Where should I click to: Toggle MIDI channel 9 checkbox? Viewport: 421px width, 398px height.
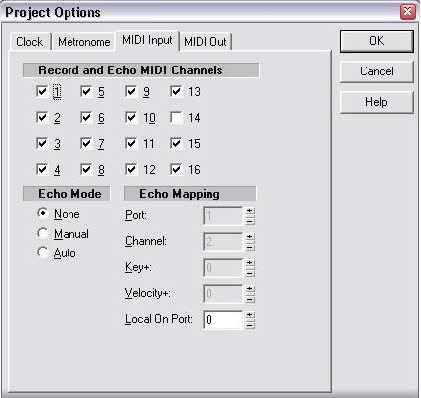[x=131, y=91]
